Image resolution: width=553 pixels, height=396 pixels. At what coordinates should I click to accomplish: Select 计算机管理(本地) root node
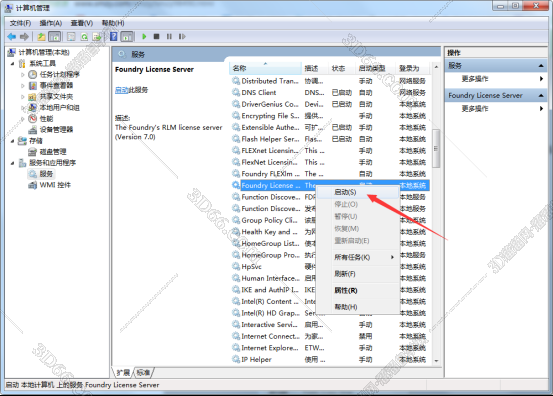44,53
